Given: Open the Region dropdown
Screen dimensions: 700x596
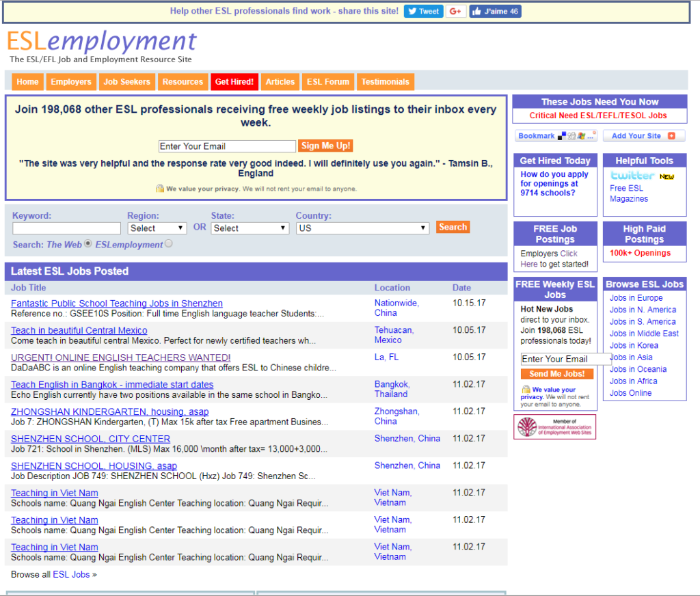Looking at the screenshot, I should click(157, 228).
